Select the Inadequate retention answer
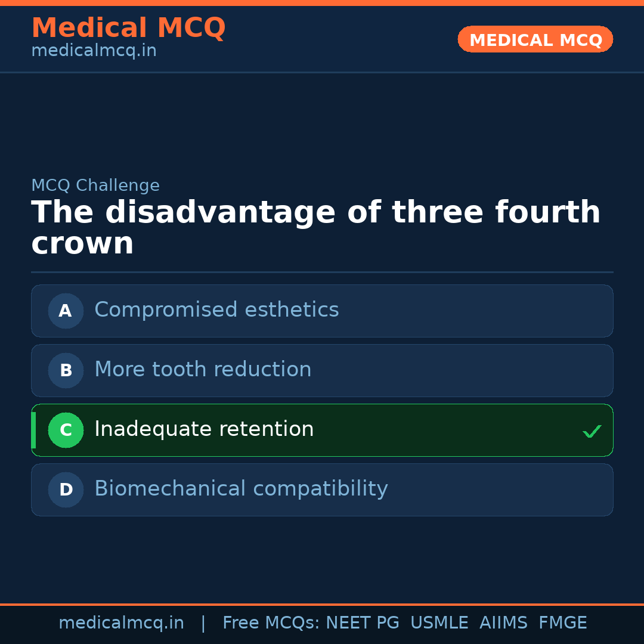 (x=204, y=429)
